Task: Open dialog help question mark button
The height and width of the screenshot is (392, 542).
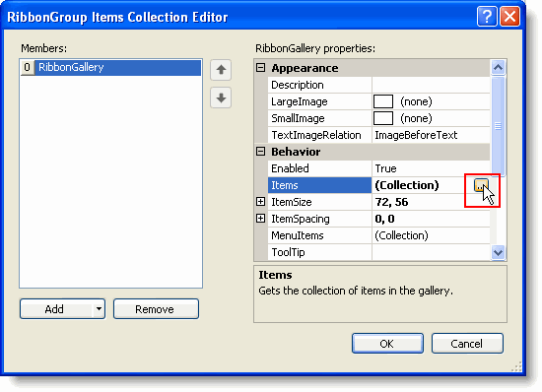Action: click(487, 17)
